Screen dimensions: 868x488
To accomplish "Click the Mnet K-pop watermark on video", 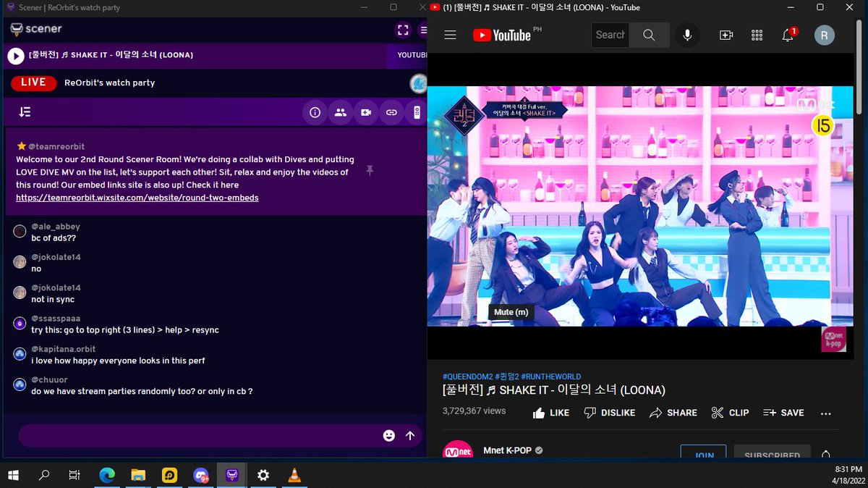I will [833, 340].
